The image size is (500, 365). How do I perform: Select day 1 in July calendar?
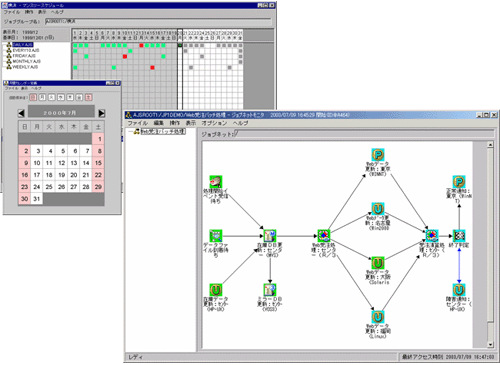[98, 139]
